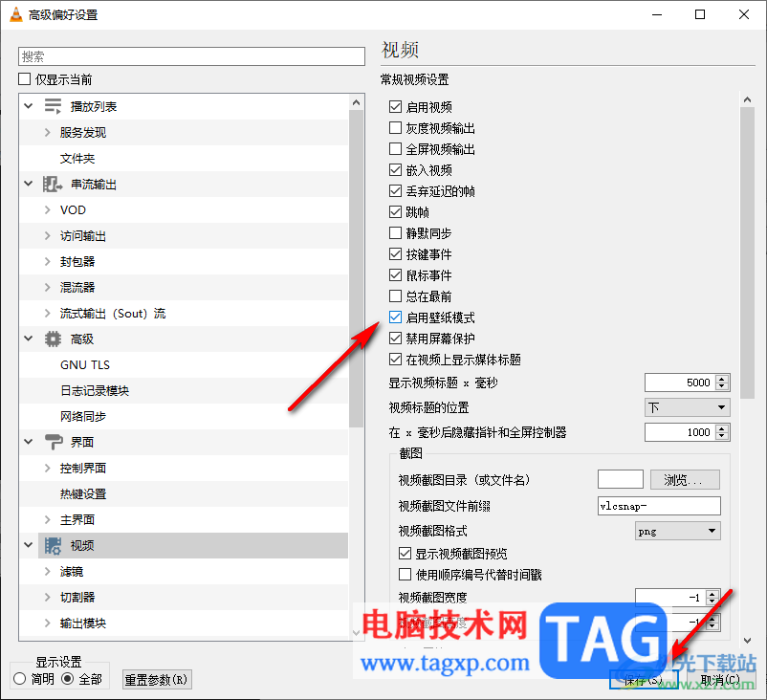Select GNU TLS in the tree
767x700 pixels.
[x=85, y=365]
